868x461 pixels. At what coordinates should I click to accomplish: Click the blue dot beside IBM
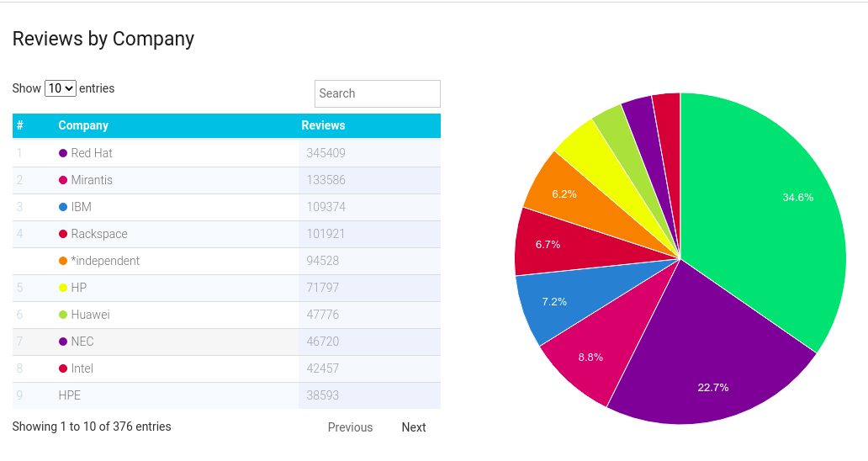coord(63,207)
